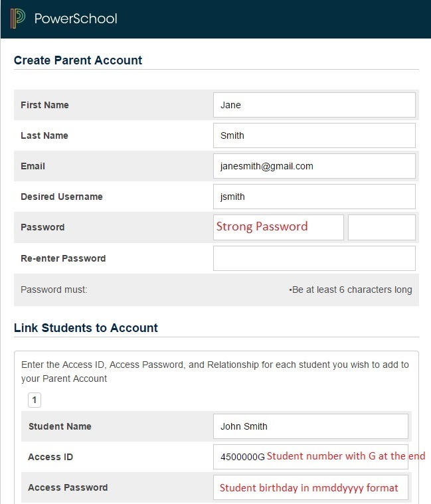431x504 pixels.
Task: Click the Password input field
Action: click(278, 227)
